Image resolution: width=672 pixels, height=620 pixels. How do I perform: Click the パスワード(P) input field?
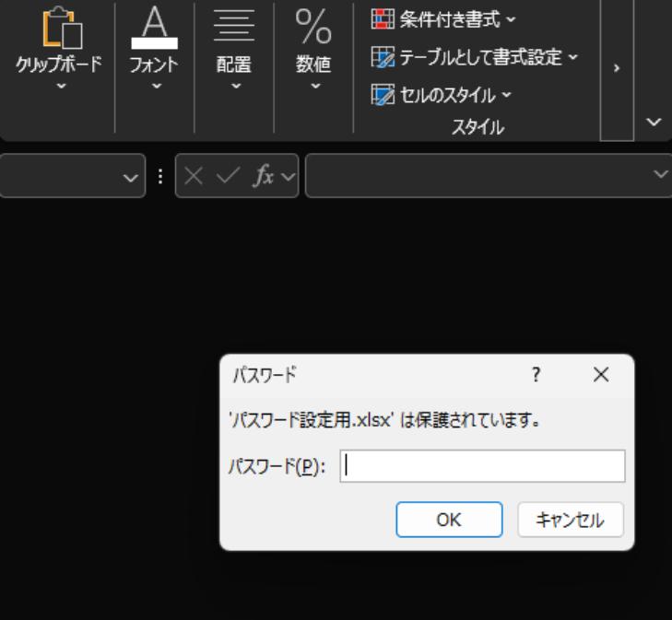(x=483, y=466)
